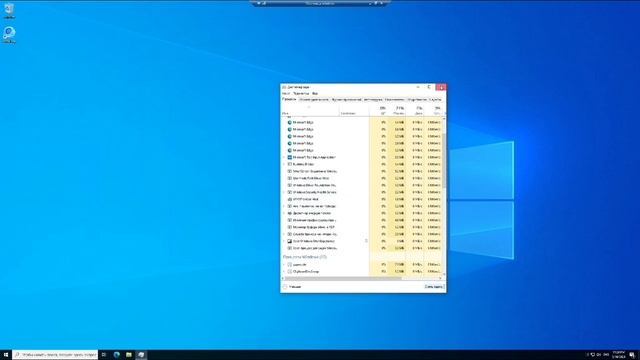Expand the Windows Shell Experience Host row
This screenshot has height=360, width=640.
click(284, 241)
